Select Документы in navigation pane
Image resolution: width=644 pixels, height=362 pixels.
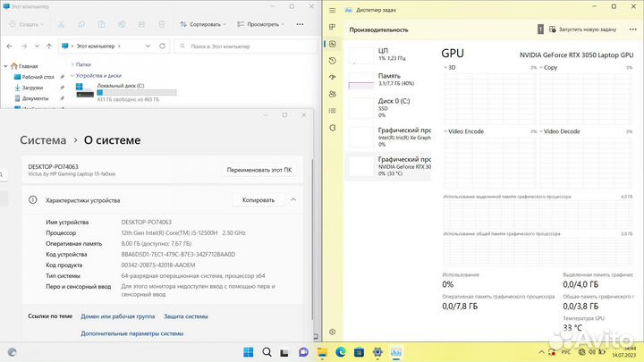coord(31,98)
